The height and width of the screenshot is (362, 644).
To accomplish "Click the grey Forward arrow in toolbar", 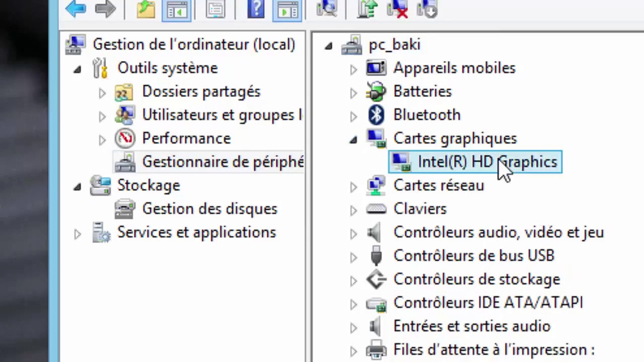I will click(105, 9).
